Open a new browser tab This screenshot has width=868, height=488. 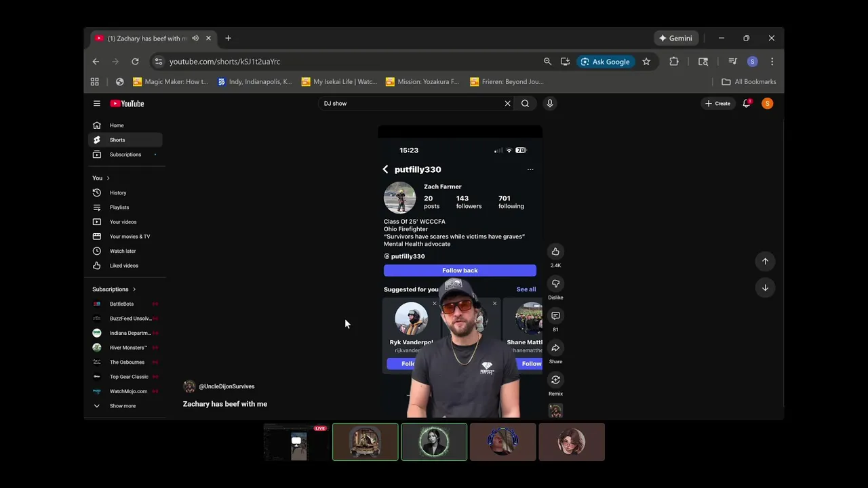point(228,39)
